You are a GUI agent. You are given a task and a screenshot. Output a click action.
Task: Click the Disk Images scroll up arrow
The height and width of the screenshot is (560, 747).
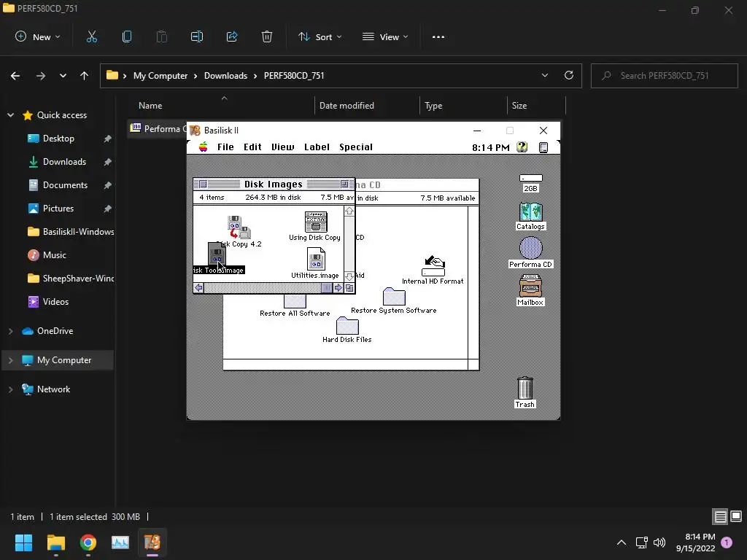pyautogui.click(x=349, y=211)
